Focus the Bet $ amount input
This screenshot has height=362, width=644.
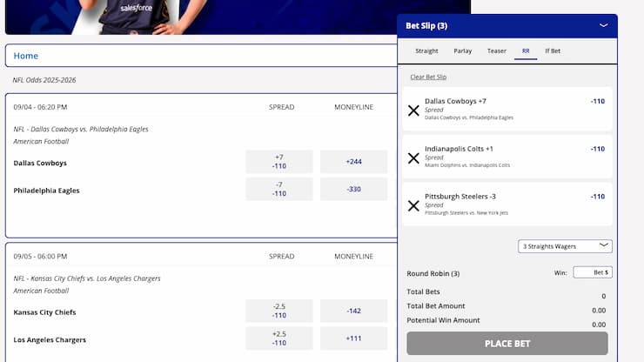click(x=593, y=272)
